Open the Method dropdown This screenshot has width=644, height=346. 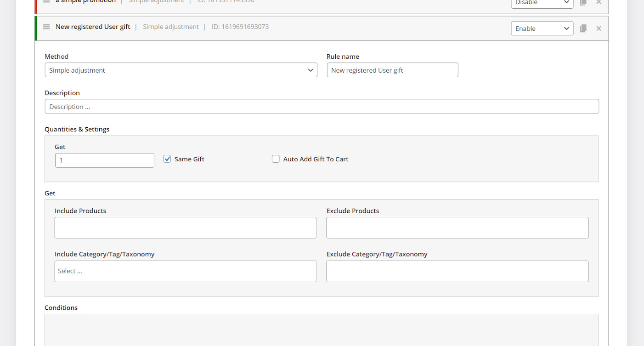point(181,70)
